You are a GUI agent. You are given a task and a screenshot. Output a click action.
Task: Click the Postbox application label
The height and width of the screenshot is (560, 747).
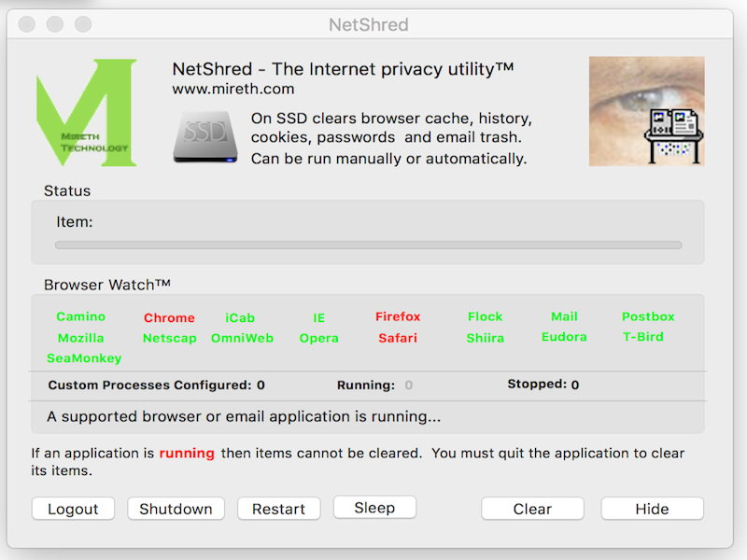[648, 317]
